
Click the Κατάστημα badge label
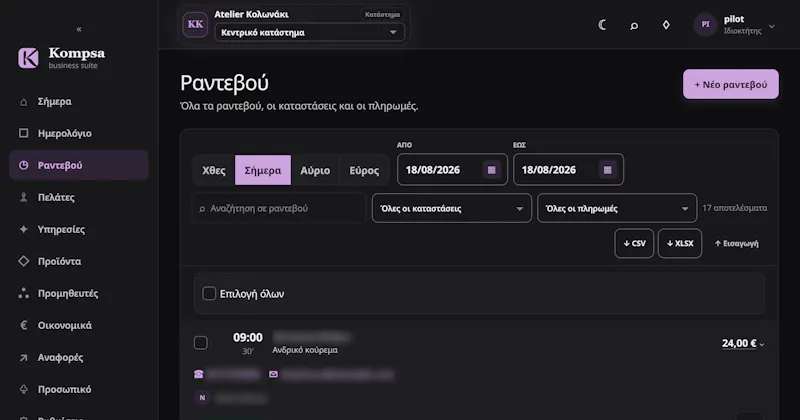click(382, 15)
